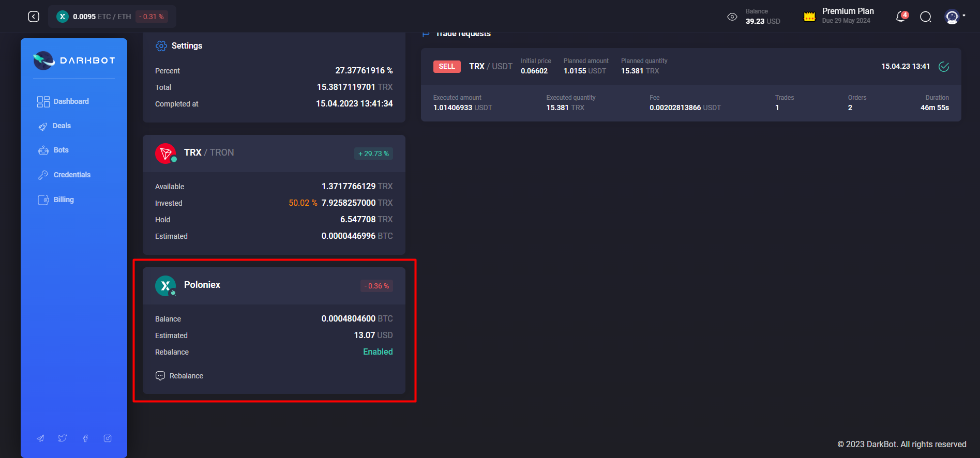Click the search magnifier icon
The width and height of the screenshot is (980, 458).
click(926, 17)
